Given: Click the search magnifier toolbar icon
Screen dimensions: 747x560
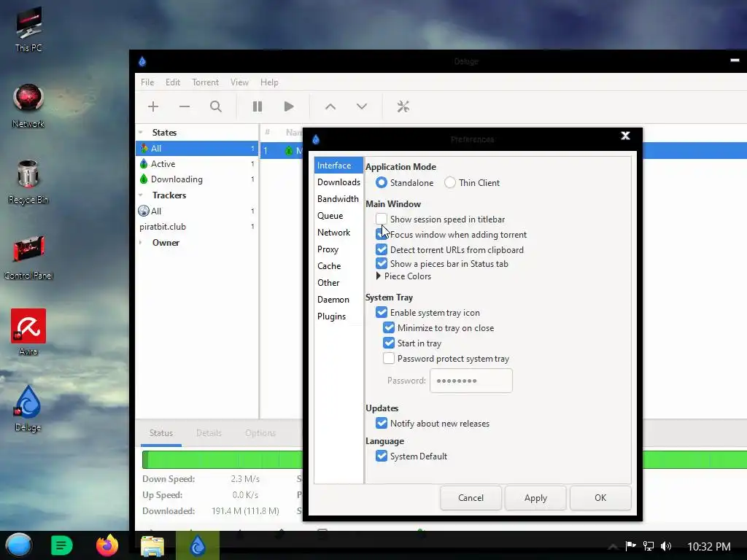Looking at the screenshot, I should (x=216, y=106).
